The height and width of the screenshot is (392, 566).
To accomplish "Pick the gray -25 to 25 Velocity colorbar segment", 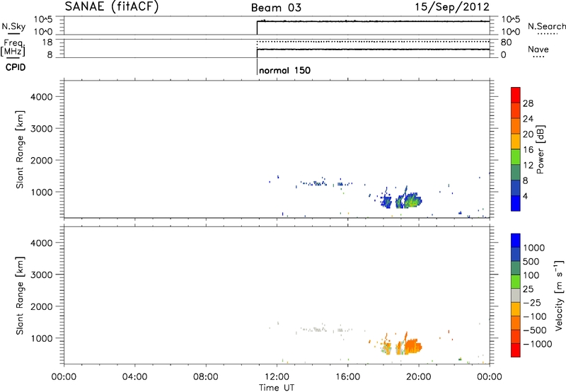I will (516, 295).
